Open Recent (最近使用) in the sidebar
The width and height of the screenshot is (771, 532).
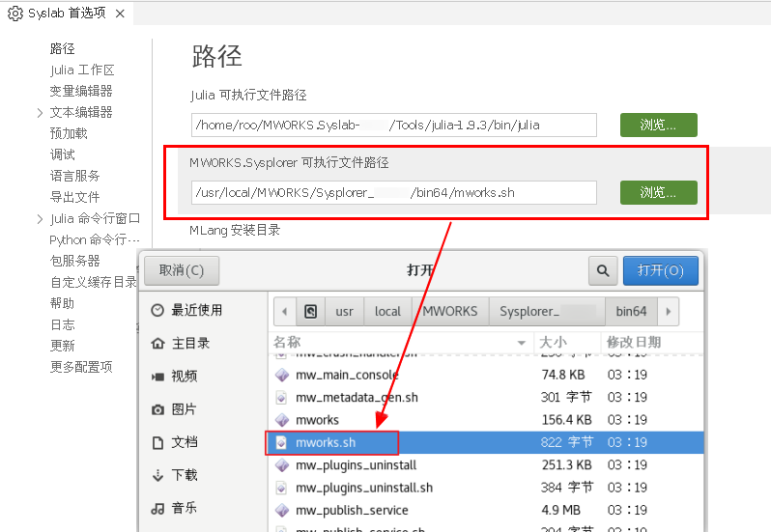pos(197,310)
